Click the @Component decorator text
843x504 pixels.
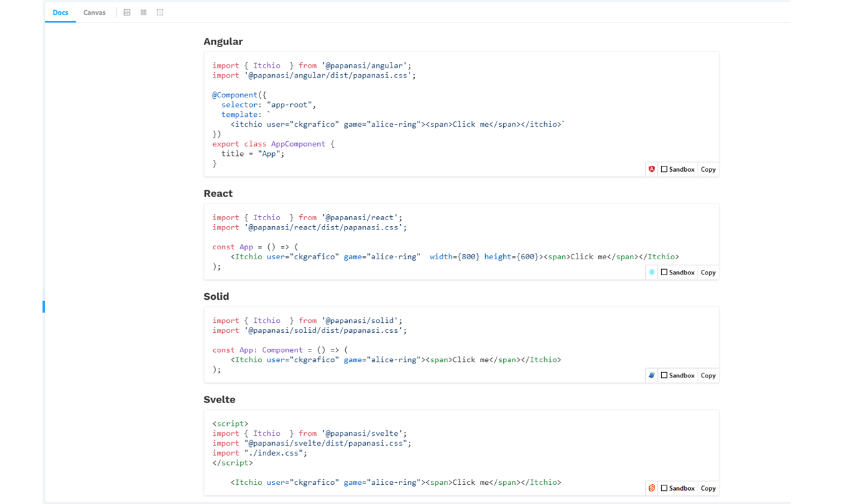click(235, 95)
